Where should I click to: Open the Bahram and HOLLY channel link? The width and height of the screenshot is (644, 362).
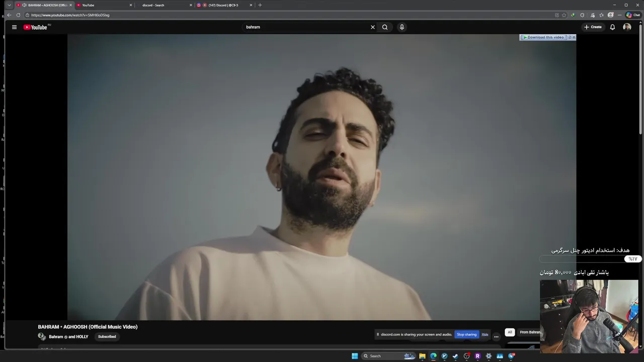click(x=68, y=337)
